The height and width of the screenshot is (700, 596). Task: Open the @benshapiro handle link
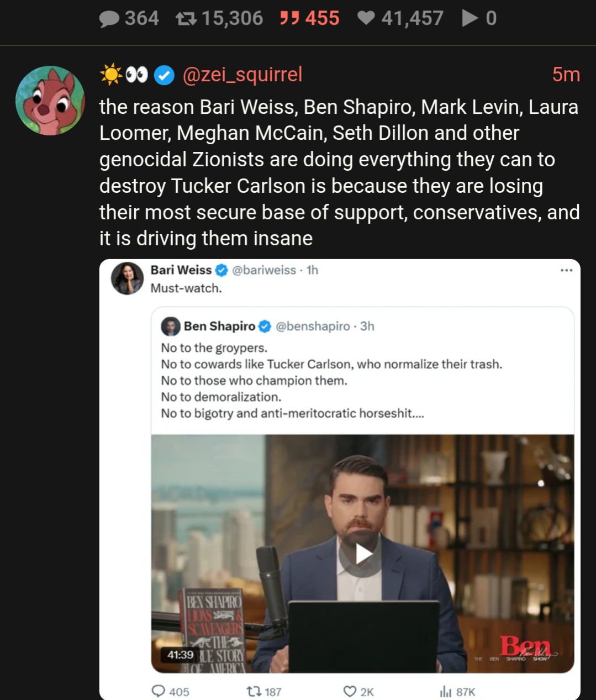(x=313, y=327)
